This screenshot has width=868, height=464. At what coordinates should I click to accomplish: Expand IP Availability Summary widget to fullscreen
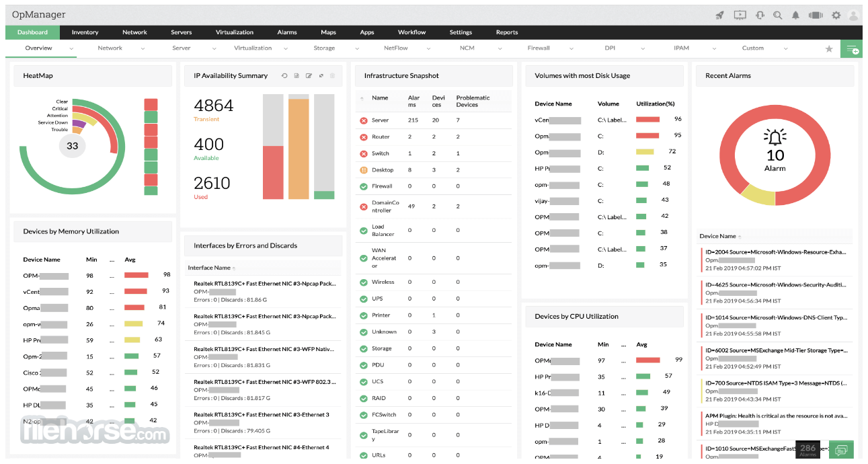(x=321, y=76)
